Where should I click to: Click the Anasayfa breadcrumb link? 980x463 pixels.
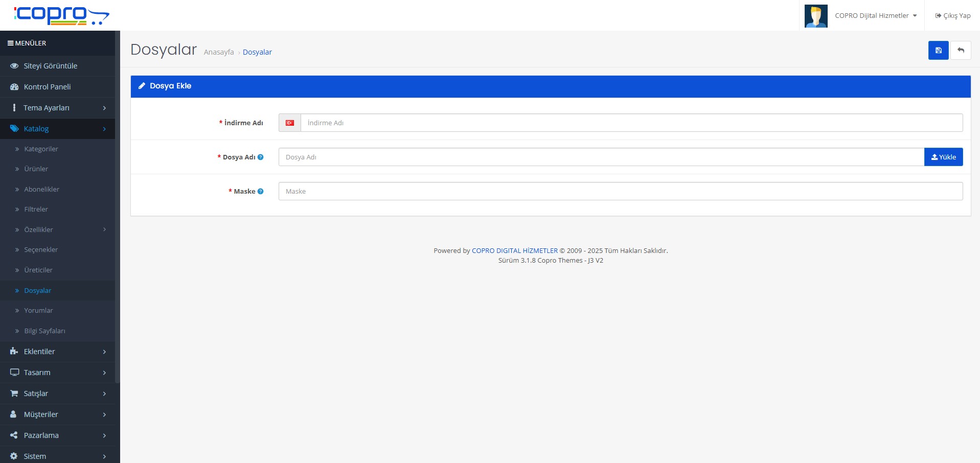tap(219, 52)
